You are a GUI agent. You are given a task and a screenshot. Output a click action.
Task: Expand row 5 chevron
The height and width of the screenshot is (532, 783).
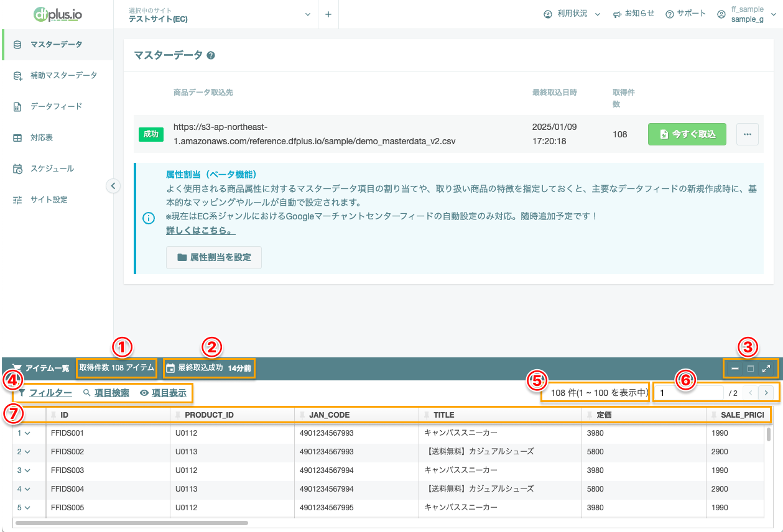click(27, 508)
